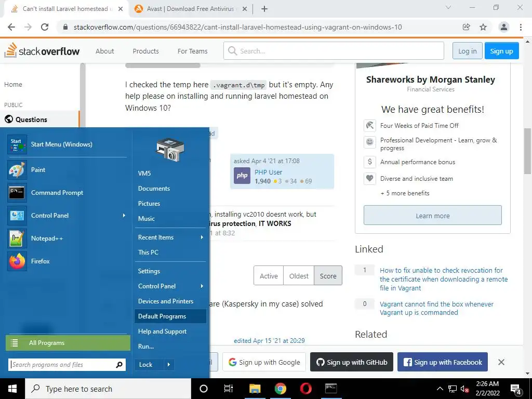Click the Command Prompt taskbar icon

[x=331, y=389]
